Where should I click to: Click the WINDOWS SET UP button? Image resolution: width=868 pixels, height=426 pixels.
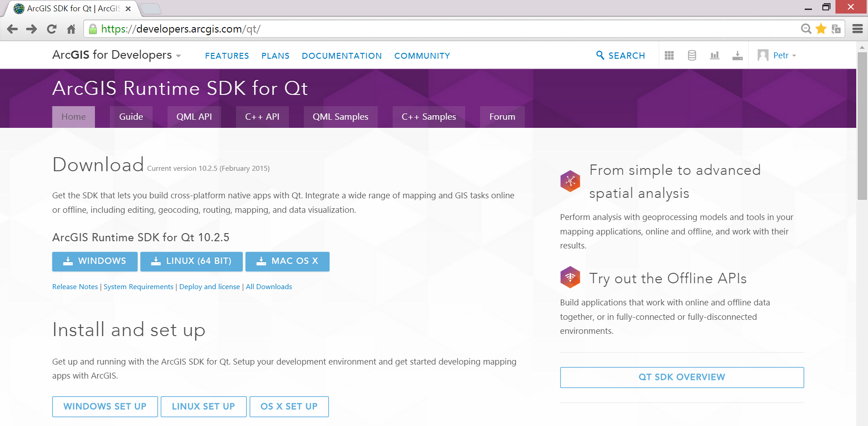click(105, 407)
